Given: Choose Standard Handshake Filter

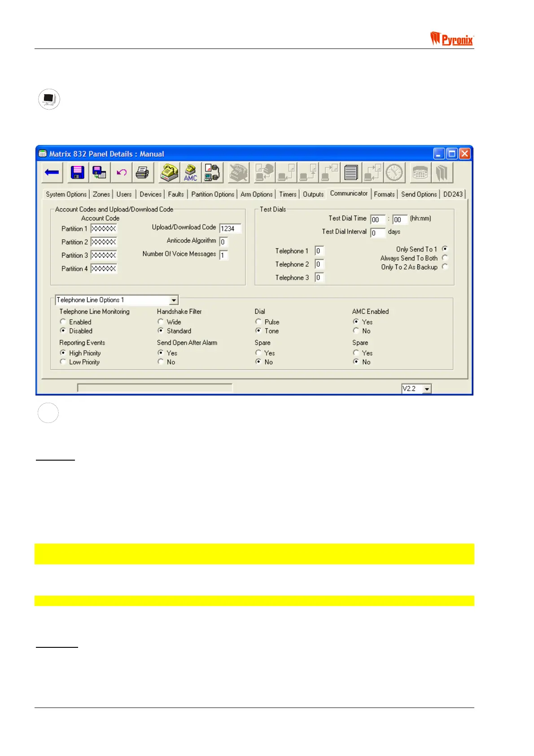Looking at the screenshot, I should (161, 331).
